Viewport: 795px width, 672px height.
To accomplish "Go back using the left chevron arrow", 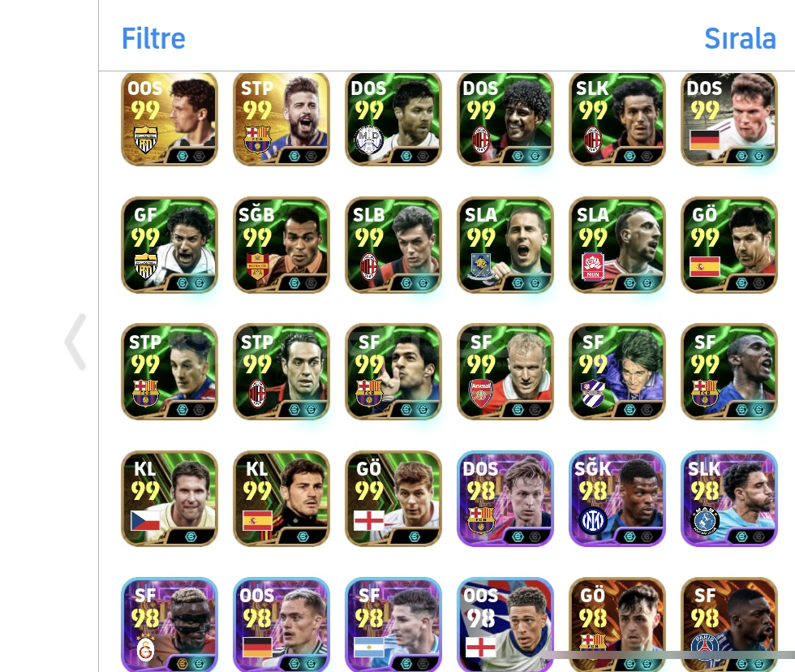I will pos(76,342).
